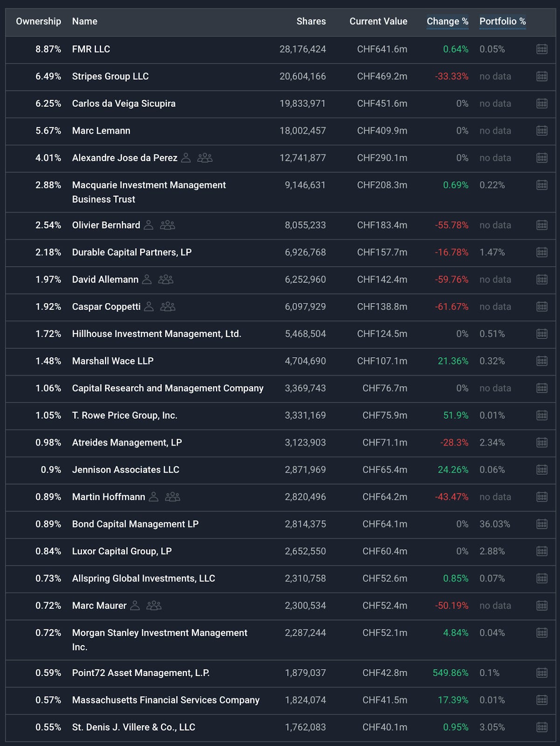Select Atreides Management, LP name

[x=127, y=442]
